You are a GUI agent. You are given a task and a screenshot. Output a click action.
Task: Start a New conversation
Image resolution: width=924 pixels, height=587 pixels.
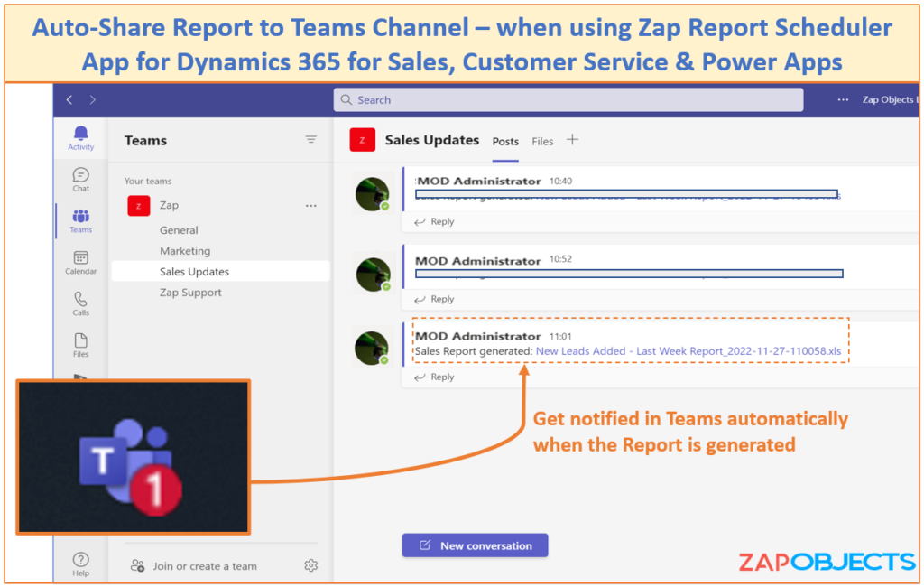475,545
